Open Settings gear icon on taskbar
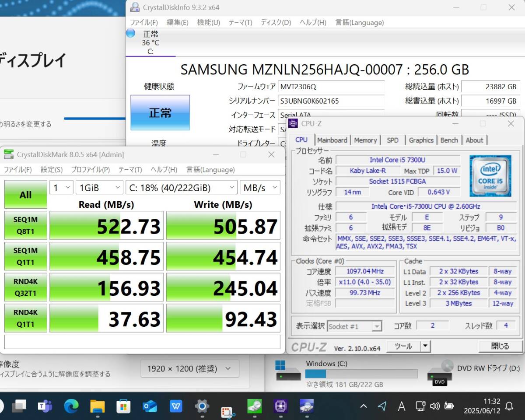This screenshot has width=525, height=420. pos(202,406)
